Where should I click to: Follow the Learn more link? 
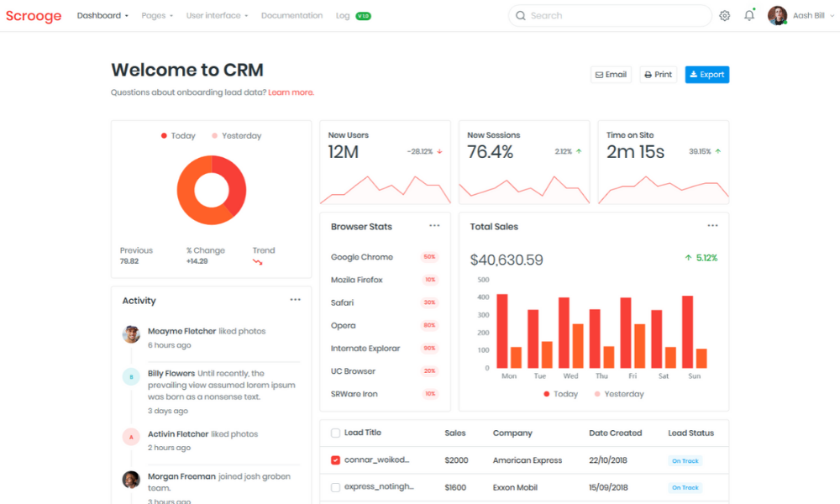(291, 92)
